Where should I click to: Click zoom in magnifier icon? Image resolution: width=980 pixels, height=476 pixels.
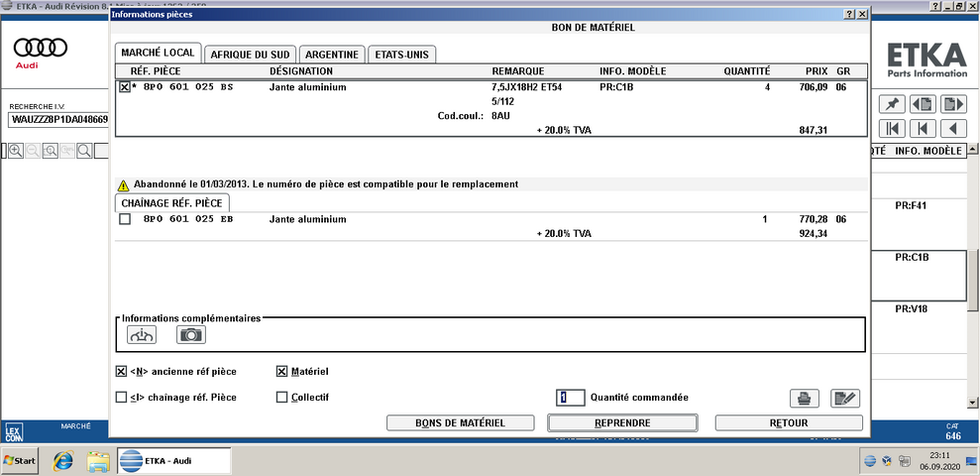pos(16,151)
